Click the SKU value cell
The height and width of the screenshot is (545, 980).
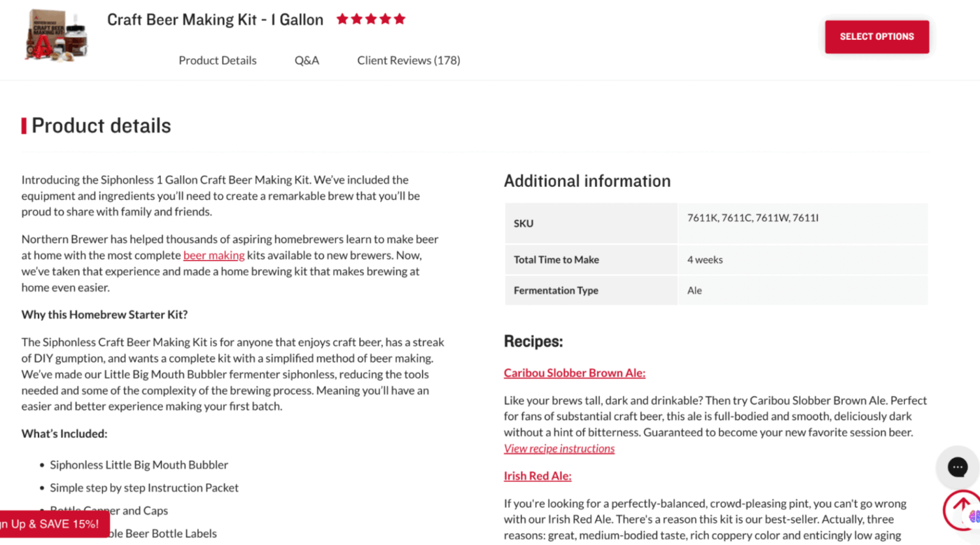click(x=752, y=218)
